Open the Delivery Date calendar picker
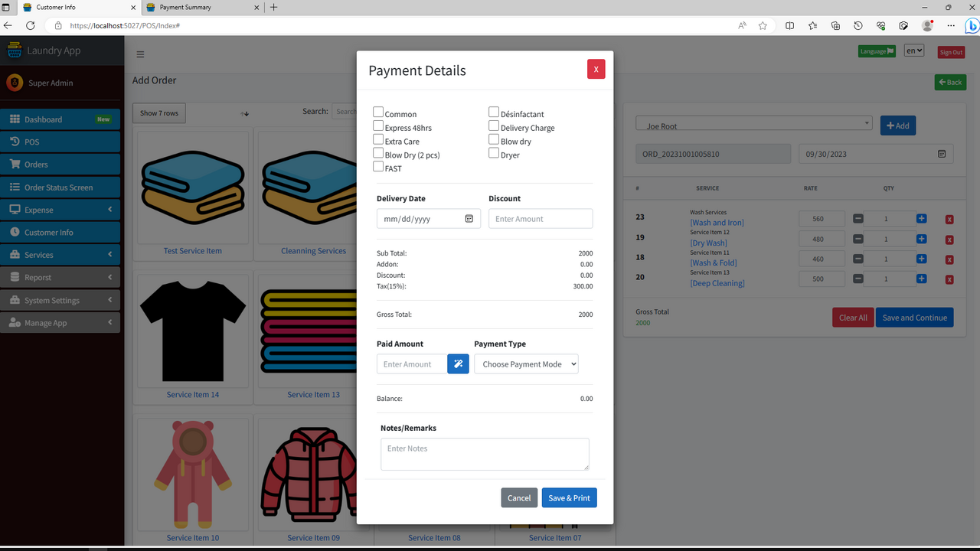The width and height of the screenshot is (980, 551). point(469,218)
